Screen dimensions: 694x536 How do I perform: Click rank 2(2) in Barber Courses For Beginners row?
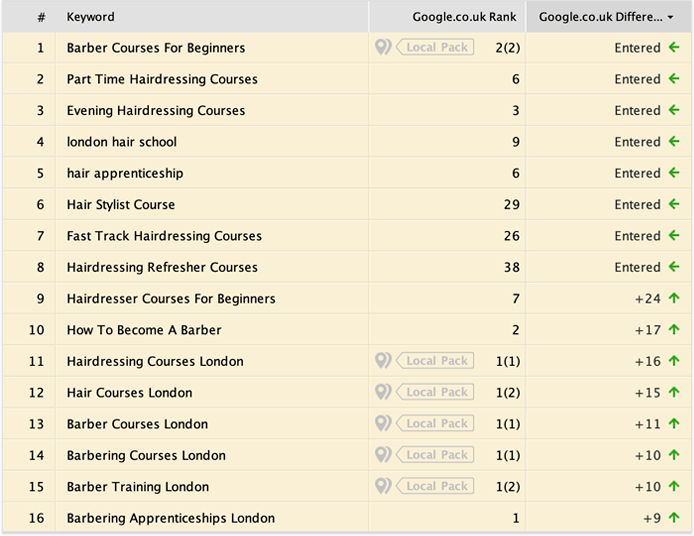[508, 48]
